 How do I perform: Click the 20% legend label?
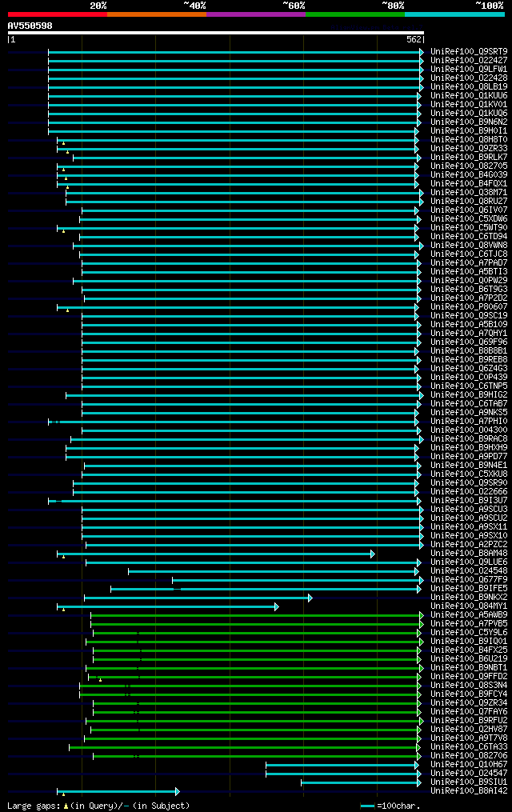tap(98, 5)
